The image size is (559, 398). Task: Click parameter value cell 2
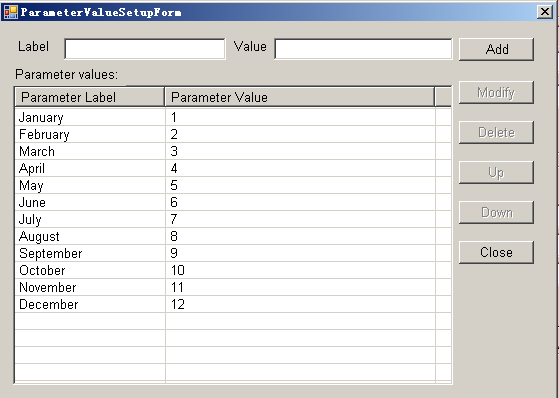(x=300, y=134)
